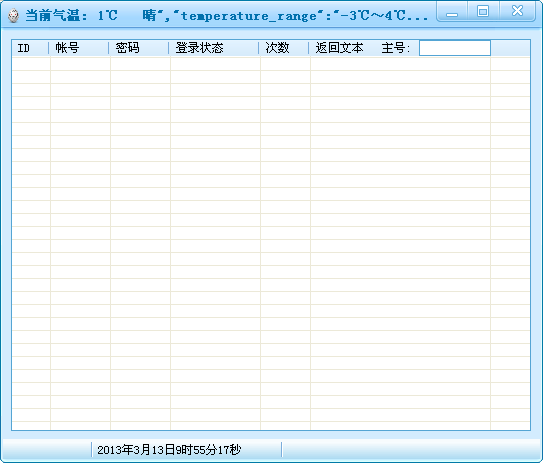Click the divider between ID and 帐号 headers
Screen dimensions: 543x463
point(48,48)
